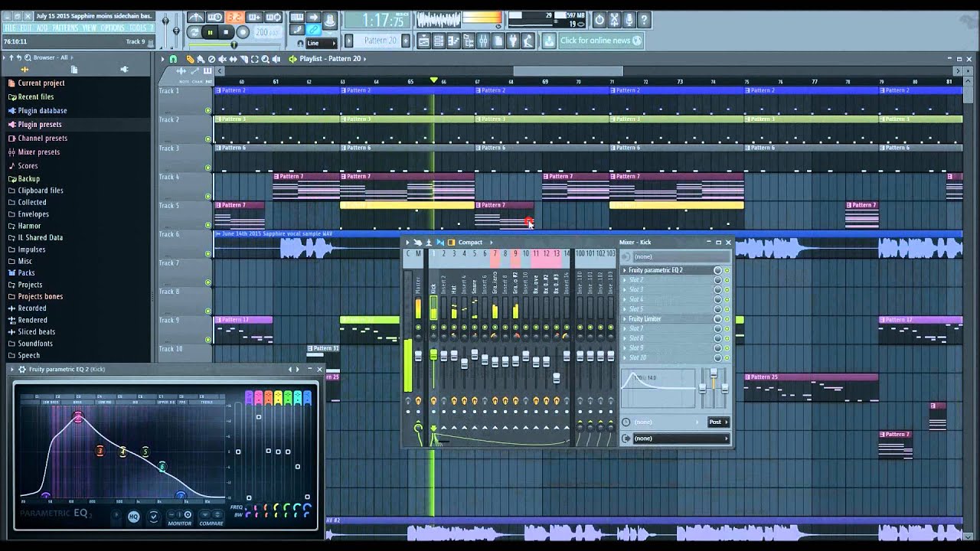Image resolution: width=980 pixels, height=551 pixels.
Task: Expand the Packs folder in browser
Action: tap(26, 272)
